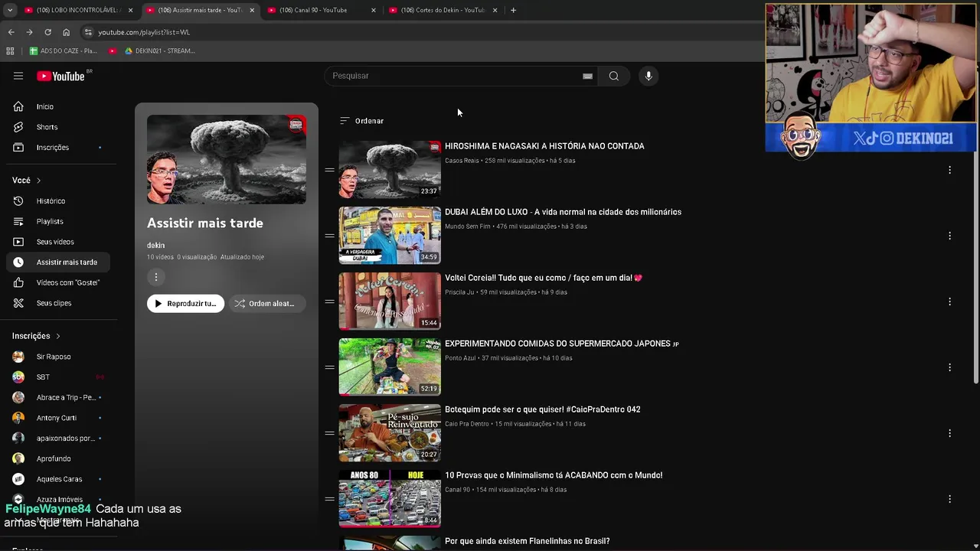Open options menu for Voltei Coreia video
This screenshot has height=551, width=980.
pyautogui.click(x=949, y=302)
